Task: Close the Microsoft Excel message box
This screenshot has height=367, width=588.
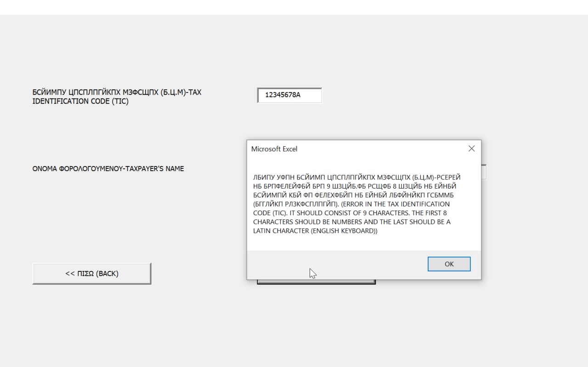Action: (x=471, y=149)
